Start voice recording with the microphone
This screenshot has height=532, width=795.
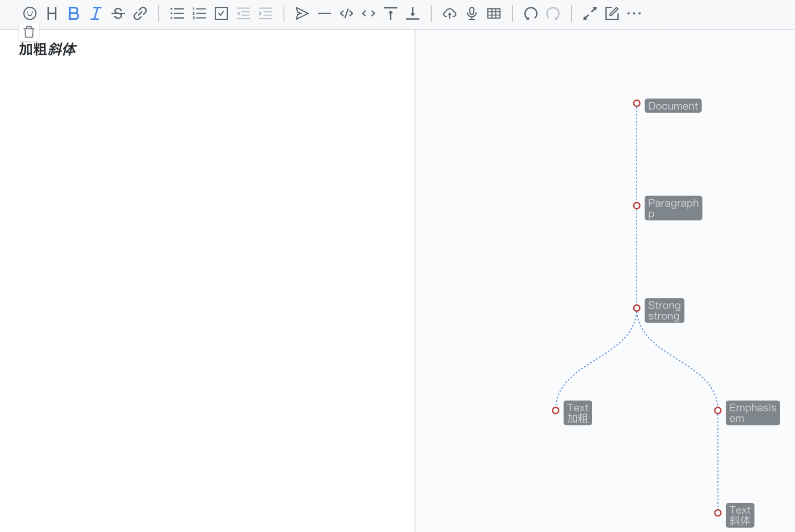pyautogui.click(x=472, y=14)
